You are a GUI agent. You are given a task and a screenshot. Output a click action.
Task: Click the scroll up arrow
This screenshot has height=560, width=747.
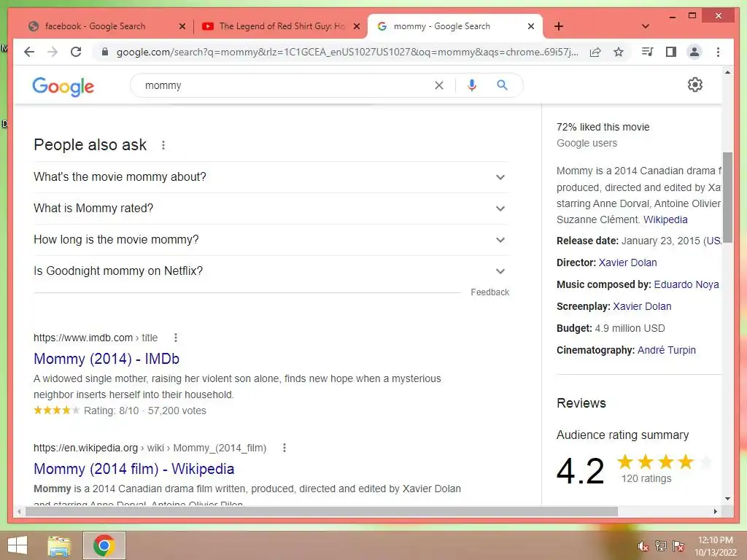click(727, 72)
